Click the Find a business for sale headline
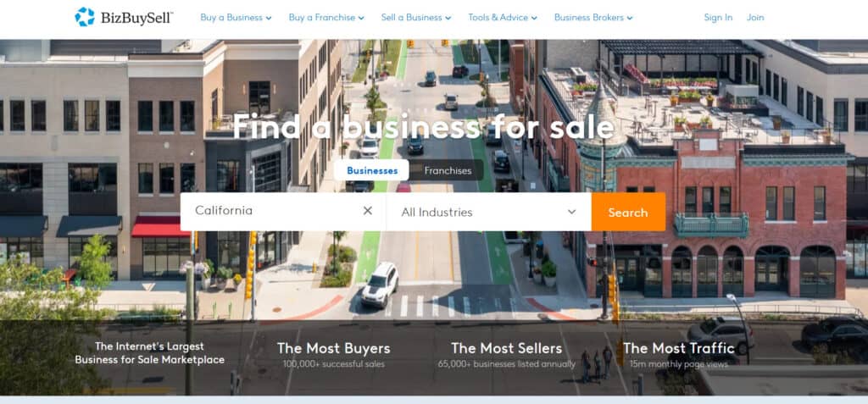The height and width of the screenshot is (404, 868). click(423, 126)
